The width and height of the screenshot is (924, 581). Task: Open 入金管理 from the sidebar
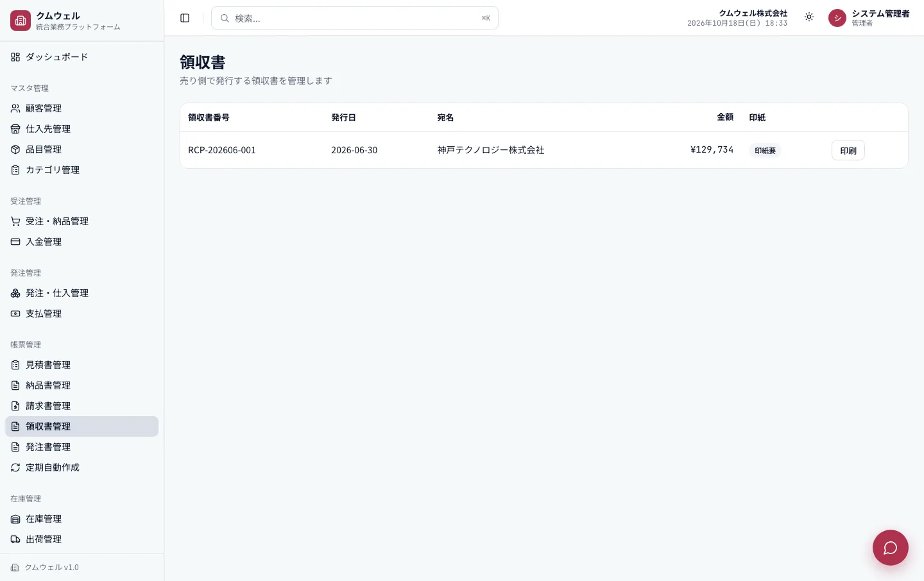[81, 242]
